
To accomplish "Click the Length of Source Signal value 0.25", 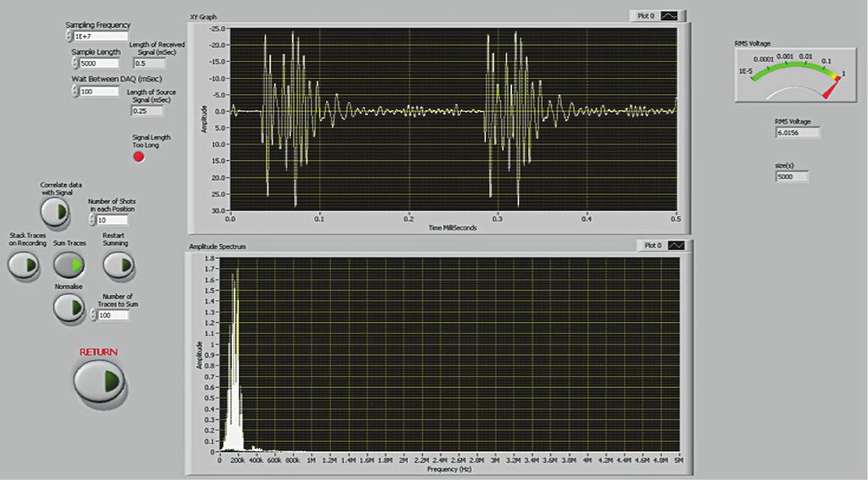I will (x=147, y=111).
